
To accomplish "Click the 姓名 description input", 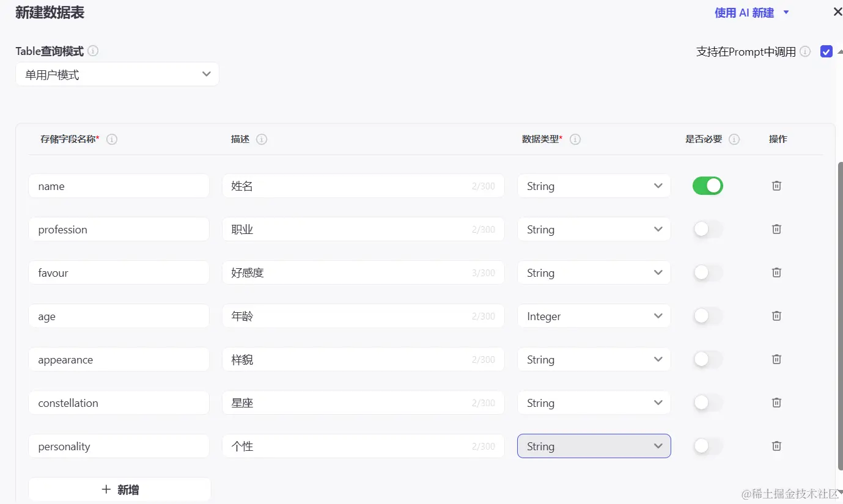I will (363, 186).
